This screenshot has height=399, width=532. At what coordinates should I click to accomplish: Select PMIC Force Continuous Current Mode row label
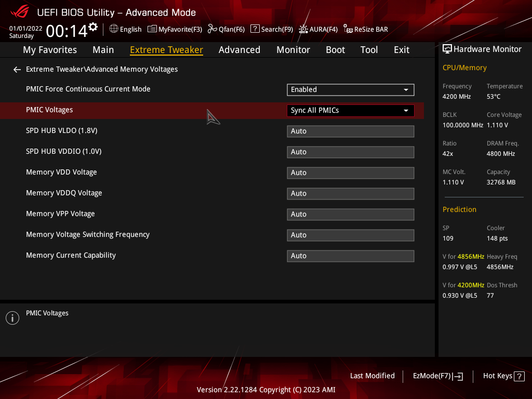(x=88, y=89)
